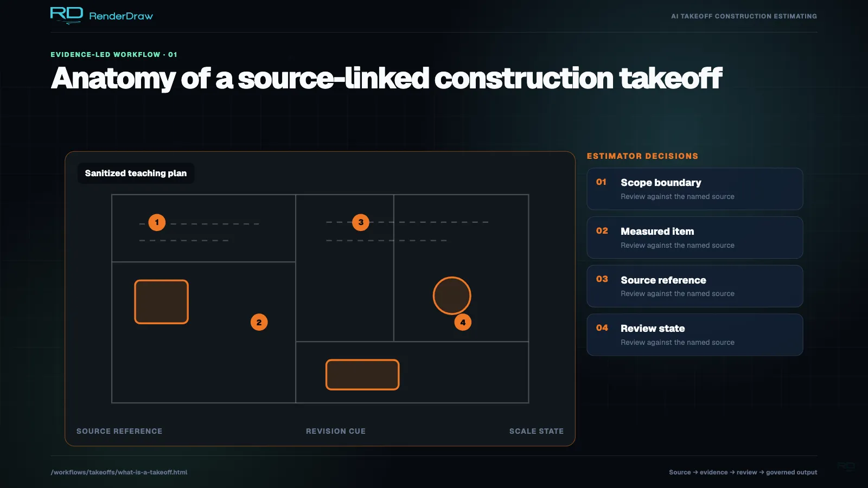Click the what-is-a-takeoff.html path in footer
The width and height of the screenshot is (868, 488).
coord(119,472)
